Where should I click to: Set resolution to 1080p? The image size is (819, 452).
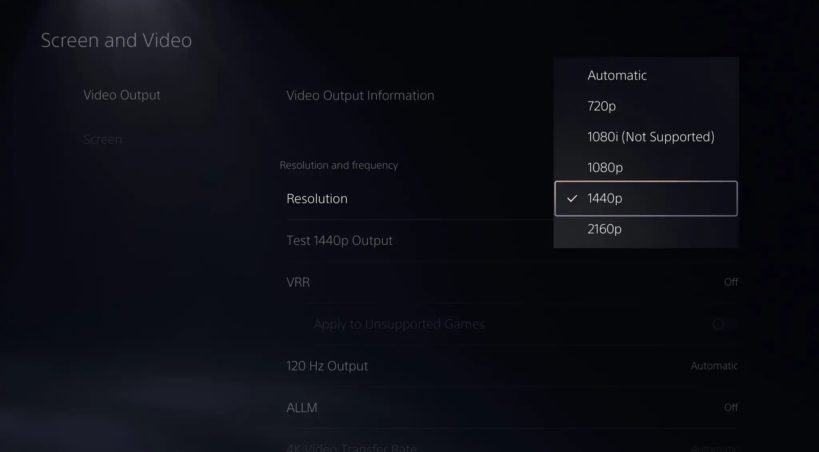pos(607,167)
